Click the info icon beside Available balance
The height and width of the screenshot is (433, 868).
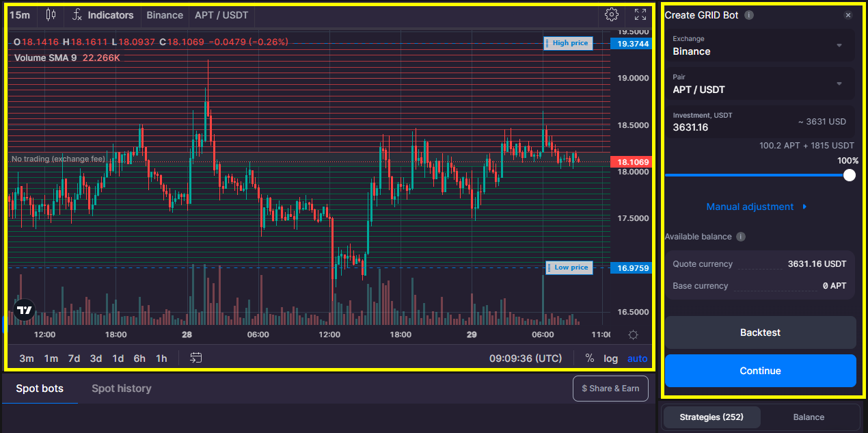pos(741,237)
